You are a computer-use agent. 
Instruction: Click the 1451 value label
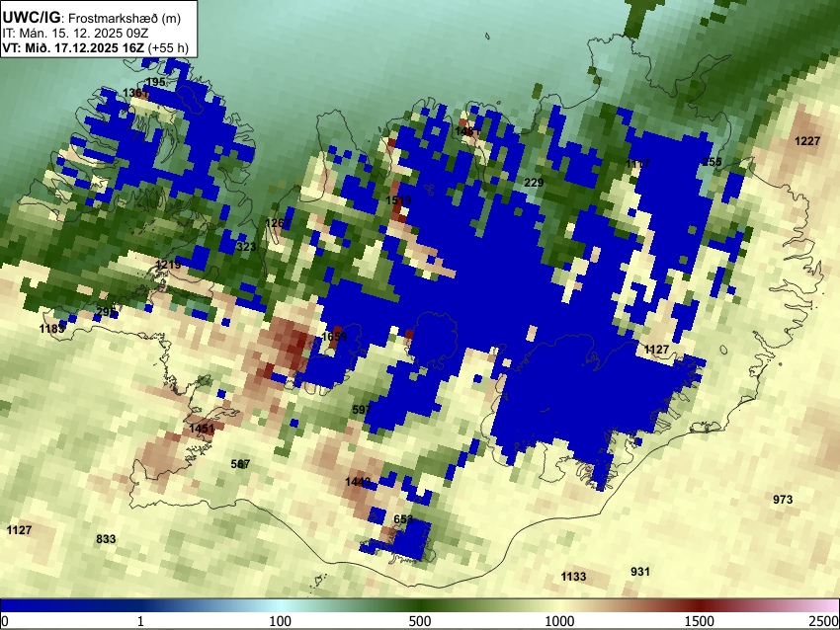click(x=202, y=429)
